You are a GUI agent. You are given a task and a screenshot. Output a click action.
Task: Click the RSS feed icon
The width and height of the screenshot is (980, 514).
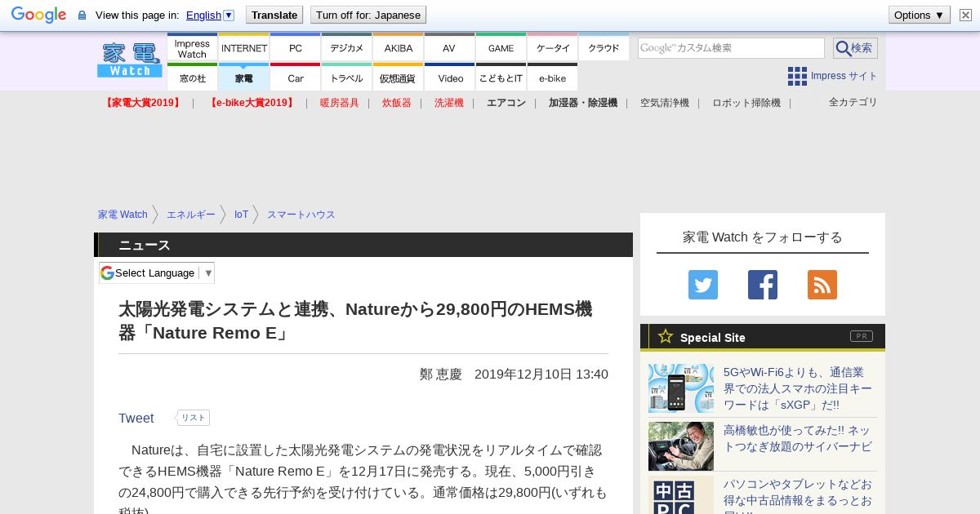[x=822, y=285]
